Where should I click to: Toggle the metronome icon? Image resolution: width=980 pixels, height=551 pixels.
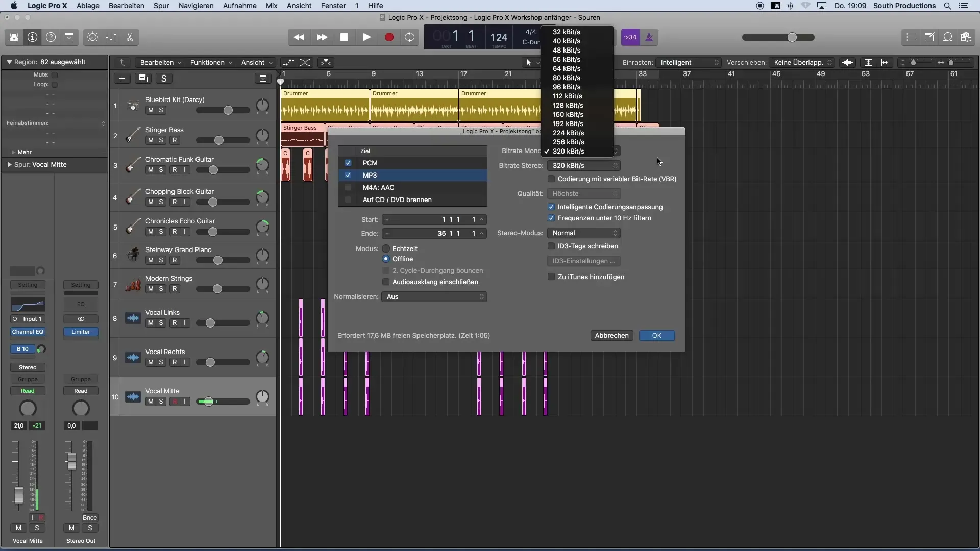pyautogui.click(x=649, y=37)
